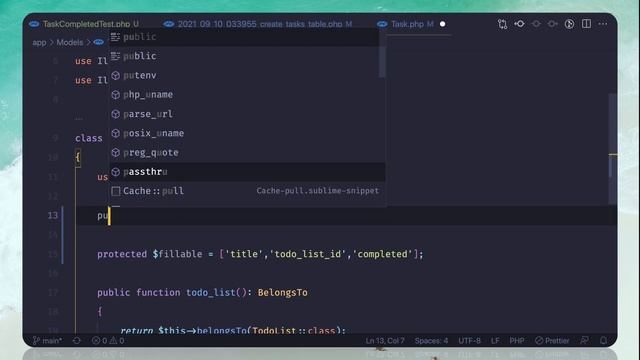Place cursor in the protected $fillable line
Screen dimensions: 640x360
(260, 254)
